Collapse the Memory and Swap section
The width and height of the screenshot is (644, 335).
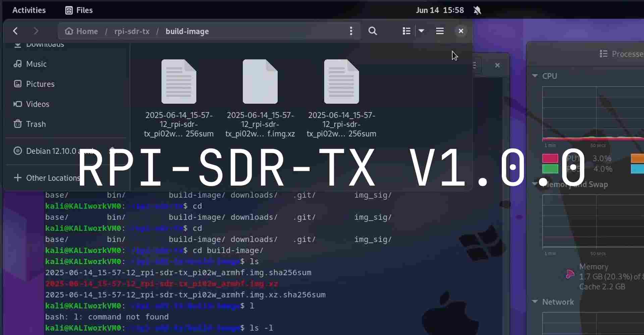[535, 184]
